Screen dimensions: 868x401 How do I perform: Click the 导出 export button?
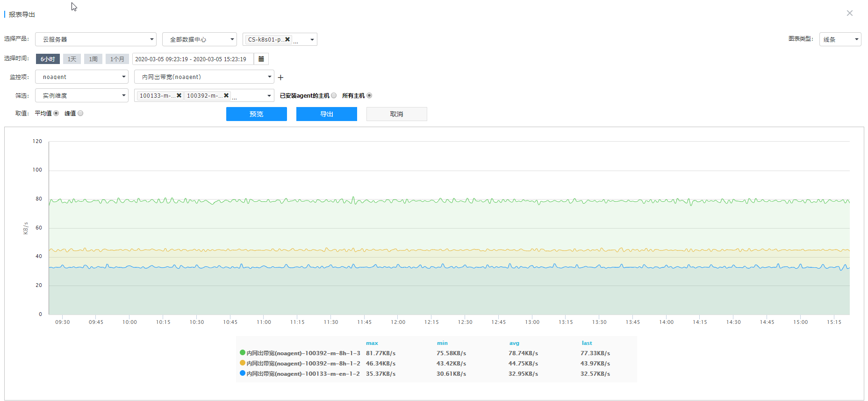click(x=327, y=114)
